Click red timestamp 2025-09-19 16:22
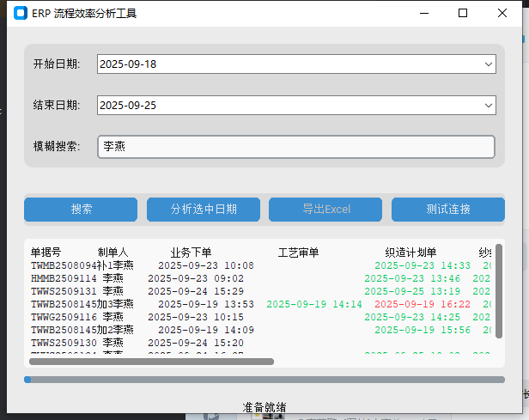Viewport: 529px width, 420px height. tap(423, 304)
